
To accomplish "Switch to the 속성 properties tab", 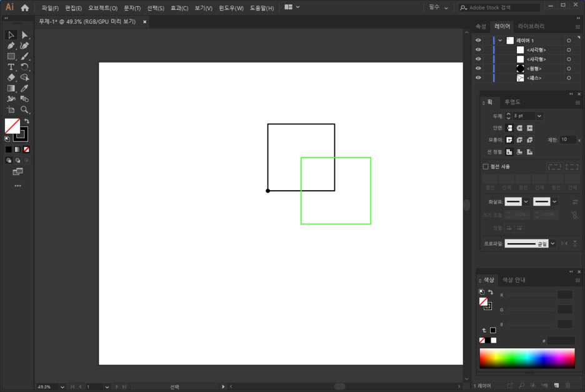I will point(481,26).
